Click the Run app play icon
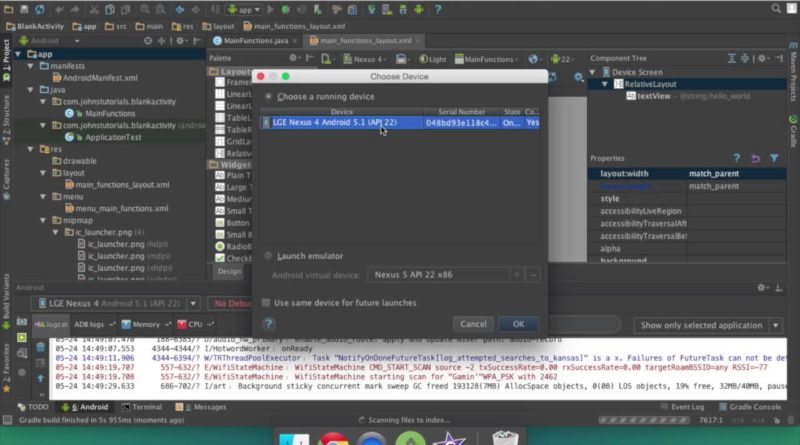The image size is (800, 445). pyautogui.click(x=271, y=9)
